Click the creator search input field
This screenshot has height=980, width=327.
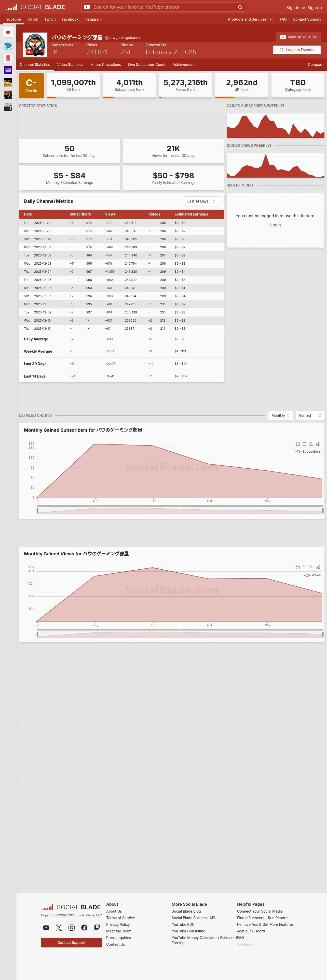point(164,7)
